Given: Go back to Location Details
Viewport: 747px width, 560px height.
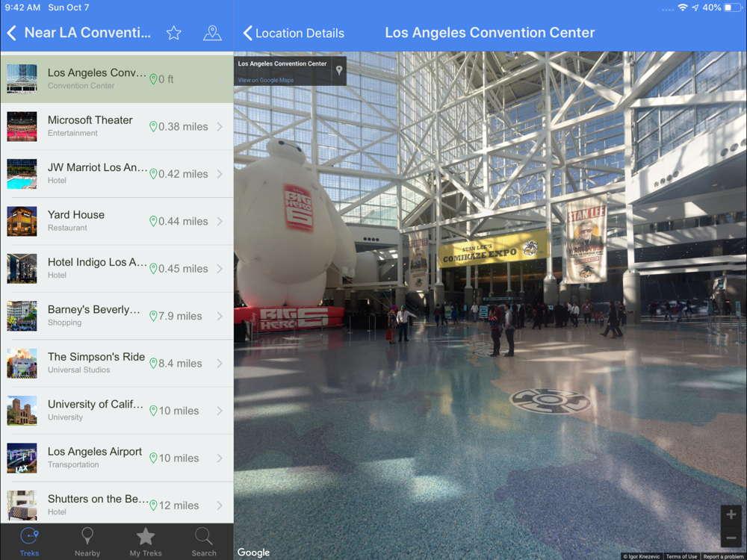Looking at the screenshot, I should click(294, 33).
